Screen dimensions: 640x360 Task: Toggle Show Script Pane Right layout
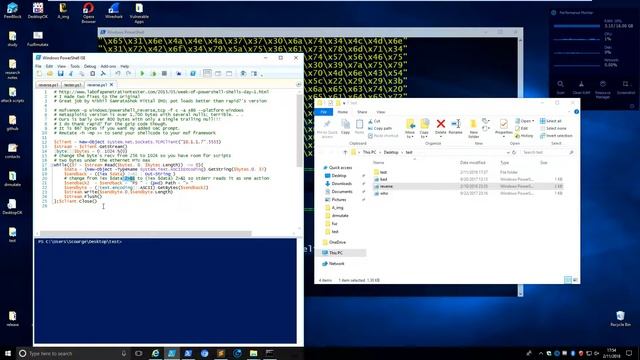pyautogui.click(x=218, y=73)
